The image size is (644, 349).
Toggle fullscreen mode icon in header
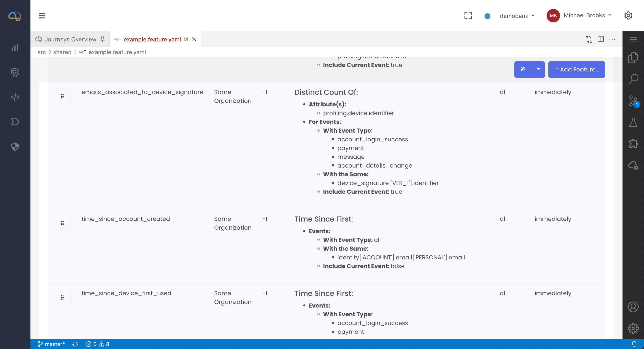point(468,15)
